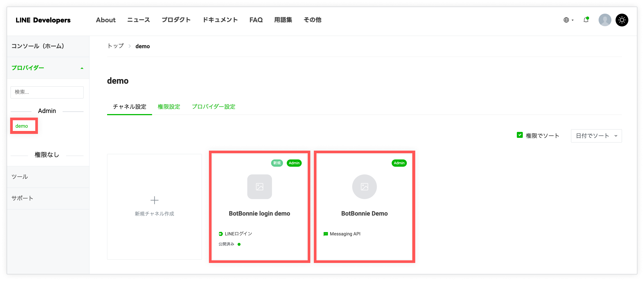Go to LINE Developers home logo
Screen dimensions: 644x281
click(43, 20)
